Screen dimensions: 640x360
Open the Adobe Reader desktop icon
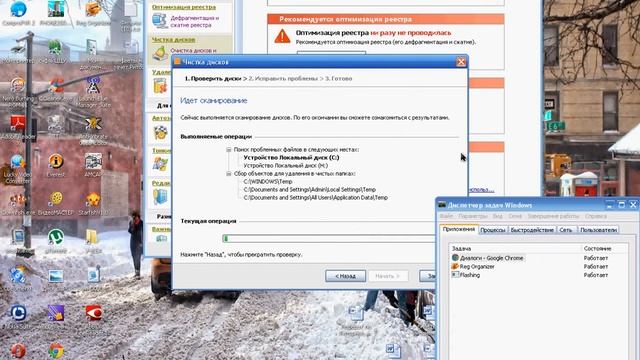(18, 123)
